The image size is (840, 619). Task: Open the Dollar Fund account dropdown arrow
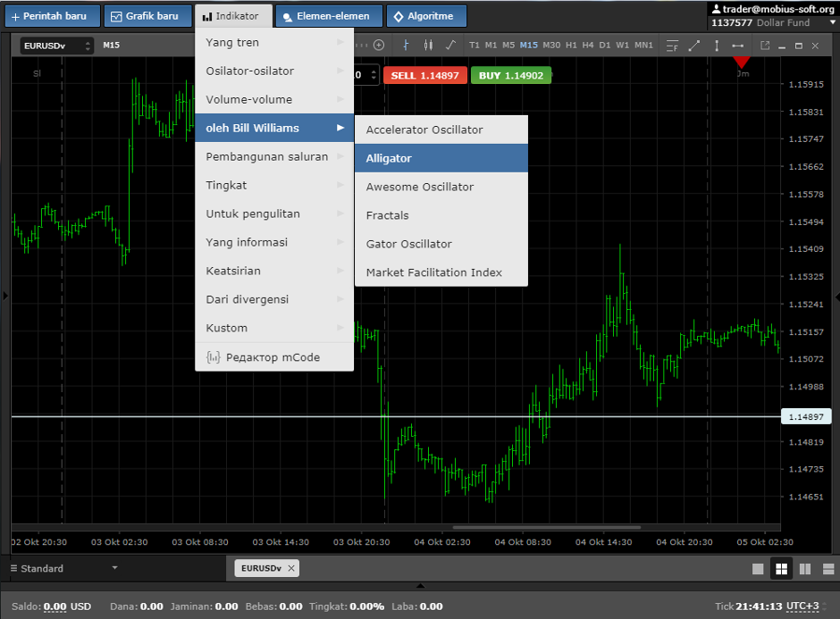point(833,22)
